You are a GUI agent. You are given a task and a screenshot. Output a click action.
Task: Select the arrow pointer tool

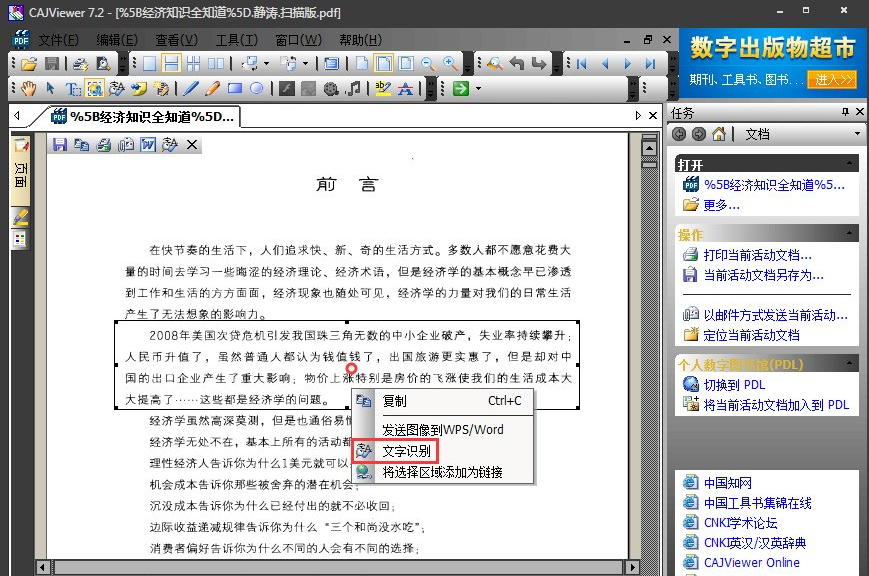(50, 88)
